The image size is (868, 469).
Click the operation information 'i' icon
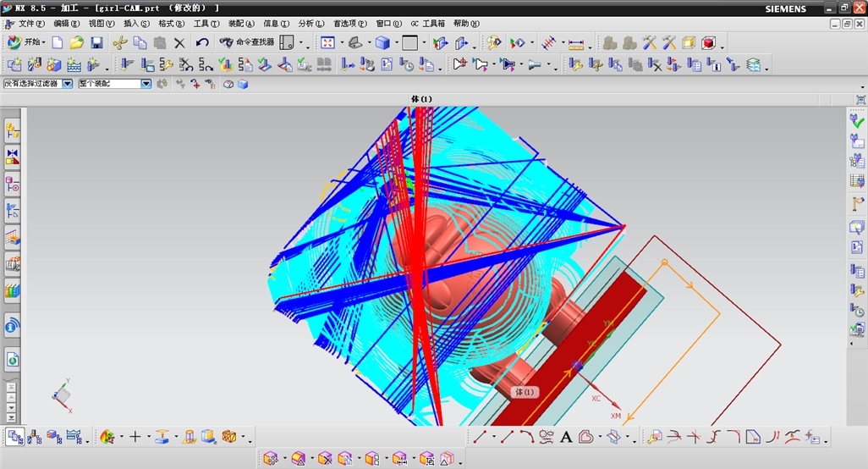click(x=714, y=65)
